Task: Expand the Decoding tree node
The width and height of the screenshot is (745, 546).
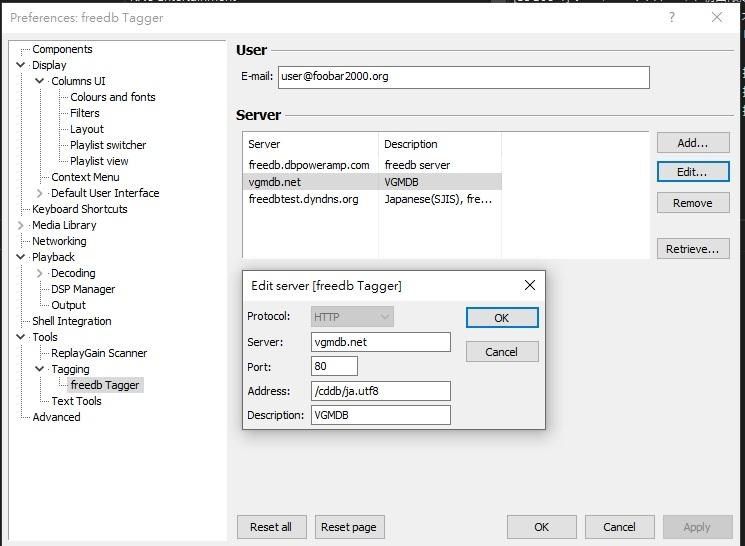Action: coord(40,273)
